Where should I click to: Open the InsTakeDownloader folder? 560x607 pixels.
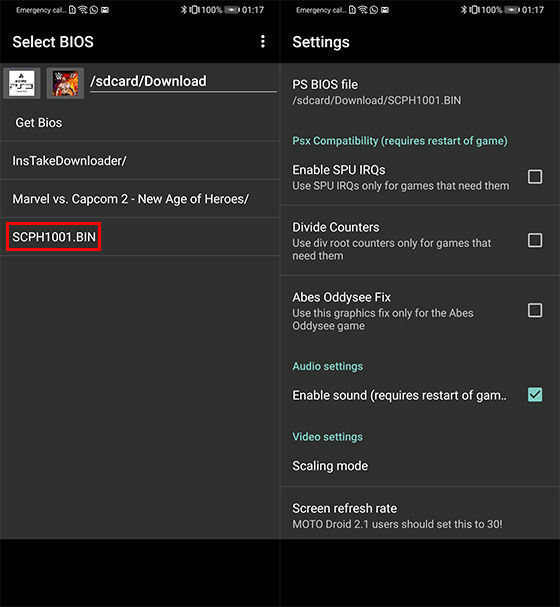tap(140, 161)
